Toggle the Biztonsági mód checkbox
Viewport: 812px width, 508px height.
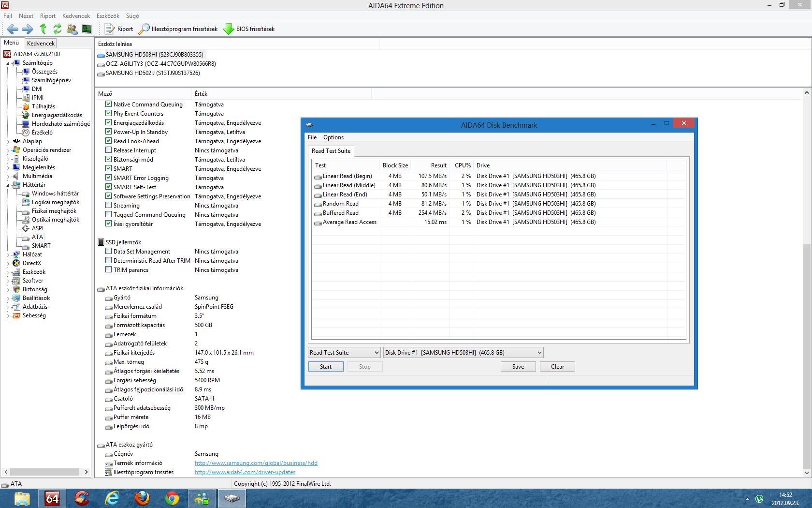[108, 159]
